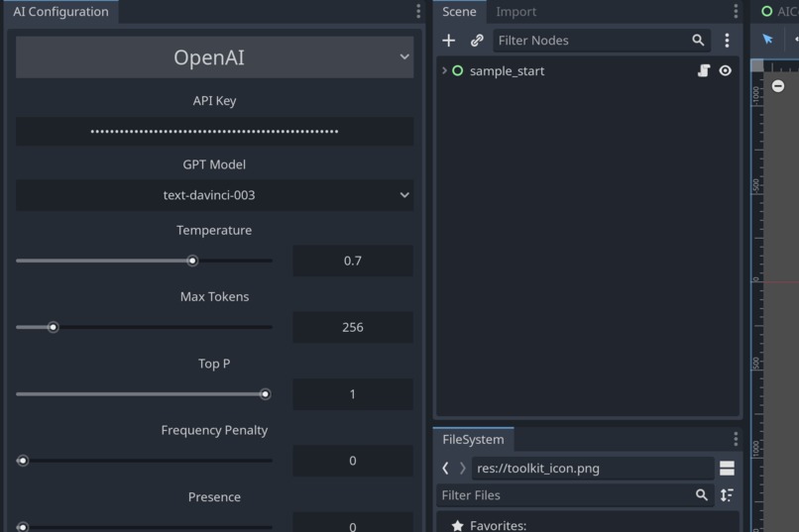Switch to the Scene tab
Image resolution: width=799 pixels, height=532 pixels.
459,11
